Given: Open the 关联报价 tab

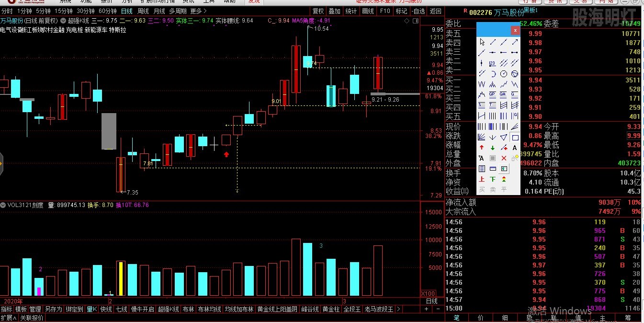Looking at the screenshot, I should tap(32, 318).
